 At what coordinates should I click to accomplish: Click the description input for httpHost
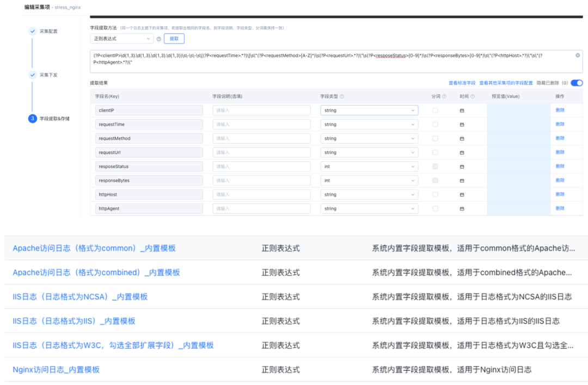click(x=261, y=194)
